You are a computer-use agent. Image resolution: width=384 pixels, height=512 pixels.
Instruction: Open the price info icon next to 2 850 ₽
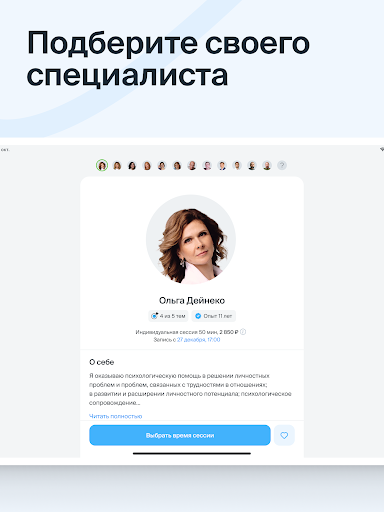[243, 332]
